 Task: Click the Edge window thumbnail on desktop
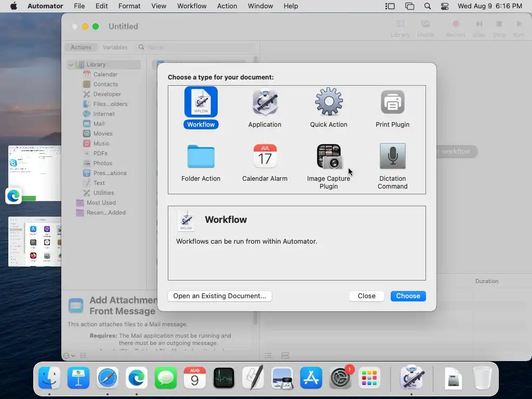(x=35, y=173)
